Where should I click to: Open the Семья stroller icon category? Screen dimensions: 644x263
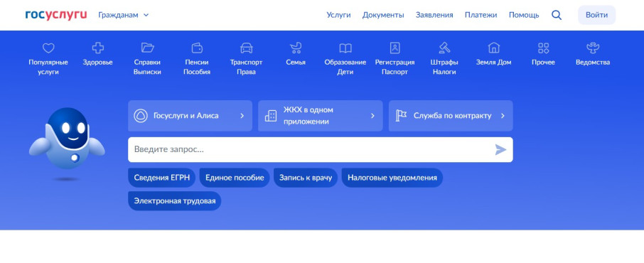coord(296,54)
